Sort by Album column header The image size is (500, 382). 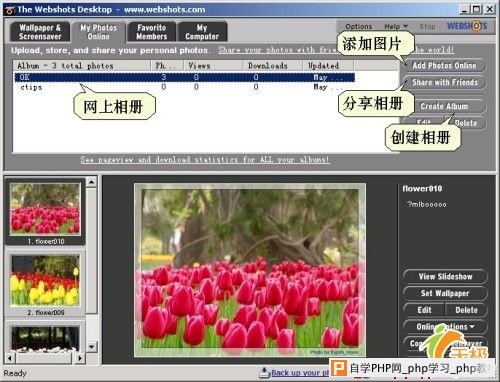(x=82, y=66)
